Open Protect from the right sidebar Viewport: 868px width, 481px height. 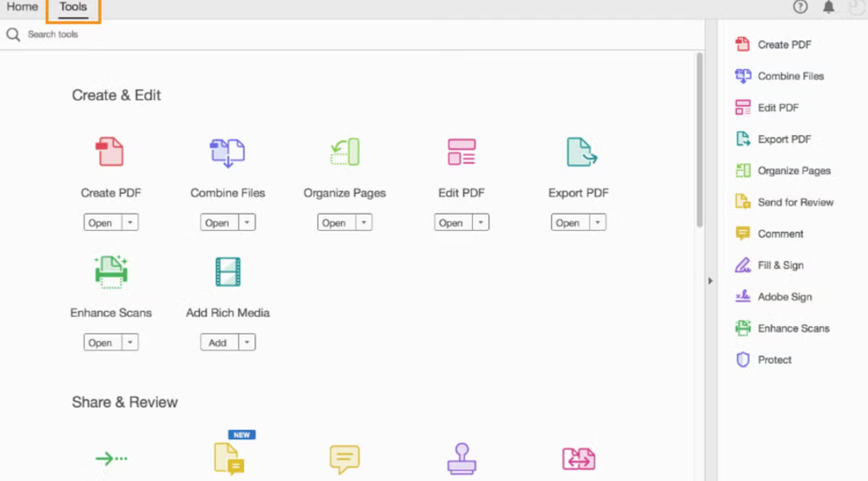pyautogui.click(x=764, y=359)
